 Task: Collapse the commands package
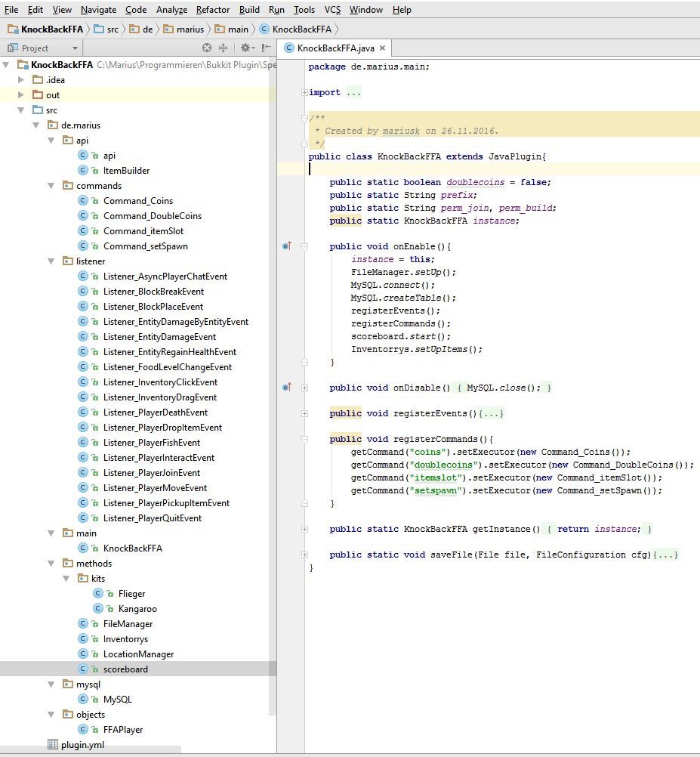(51, 185)
